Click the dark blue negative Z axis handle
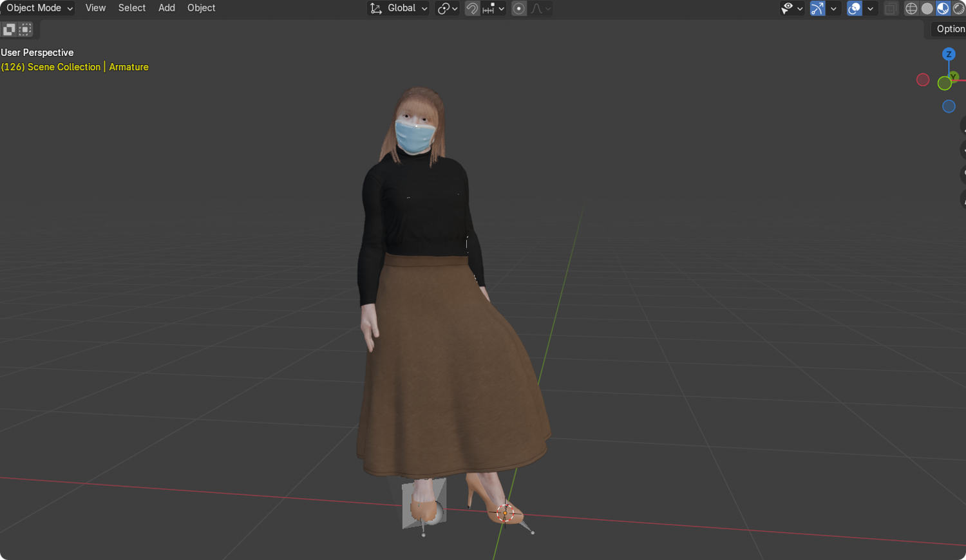966x560 pixels. 949,106
